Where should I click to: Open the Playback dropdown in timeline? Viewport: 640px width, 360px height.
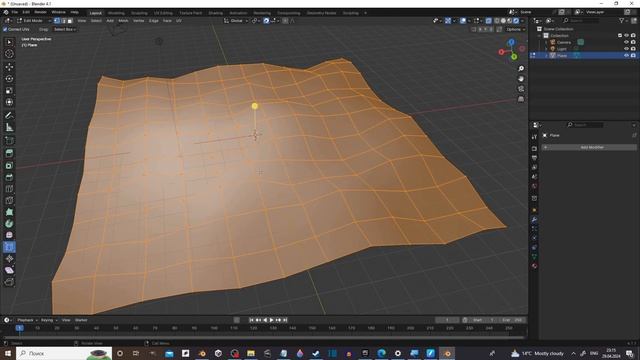point(27,320)
